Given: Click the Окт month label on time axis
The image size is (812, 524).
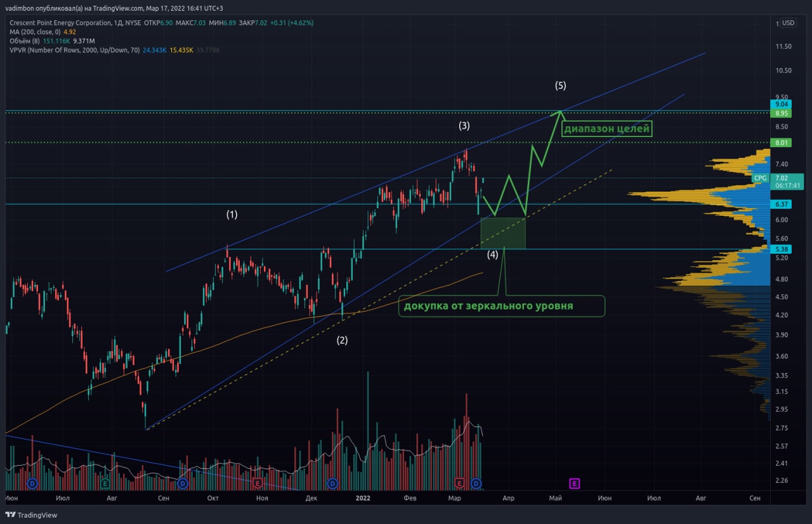Looking at the screenshot, I should 213,499.
